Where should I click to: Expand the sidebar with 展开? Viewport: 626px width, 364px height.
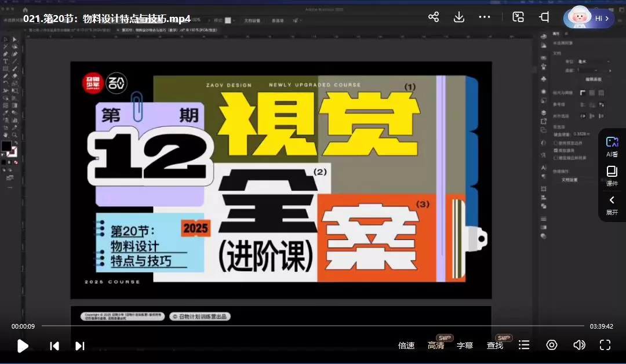coord(612,205)
